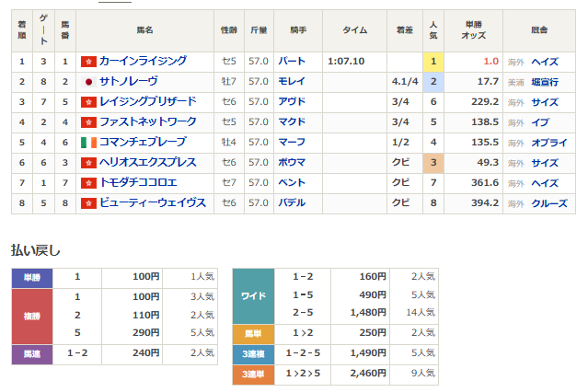Click the flag icon beside トモダチココロエ
The width and height of the screenshot is (588, 392).
[88, 183]
